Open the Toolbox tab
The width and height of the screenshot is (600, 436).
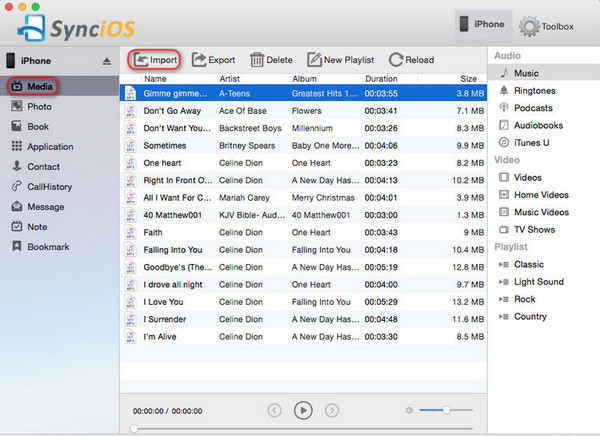coord(546,26)
